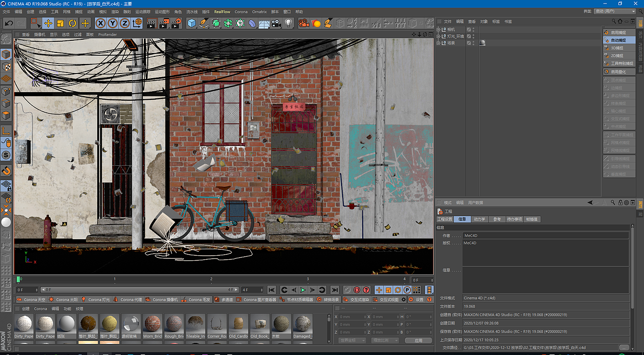Screen dimensions: 644x355
Task: Toggle X axis lock
Action: click(101, 23)
